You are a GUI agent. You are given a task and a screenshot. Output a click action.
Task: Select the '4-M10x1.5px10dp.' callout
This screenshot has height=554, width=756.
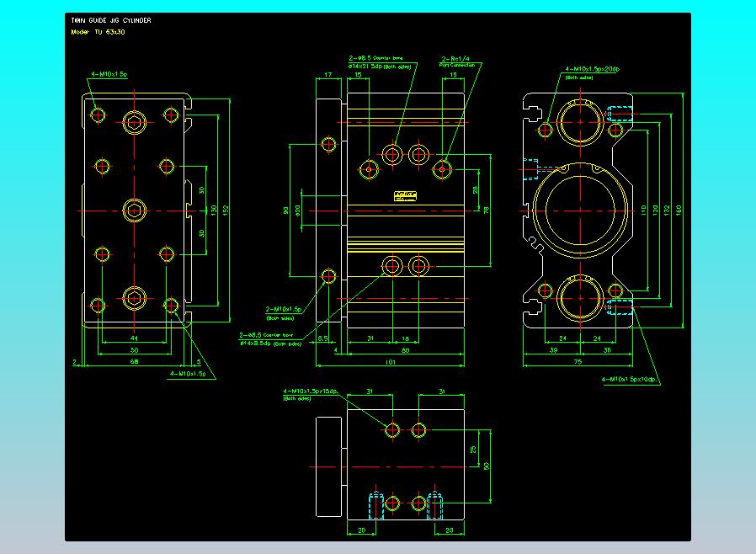click(629, 380)
